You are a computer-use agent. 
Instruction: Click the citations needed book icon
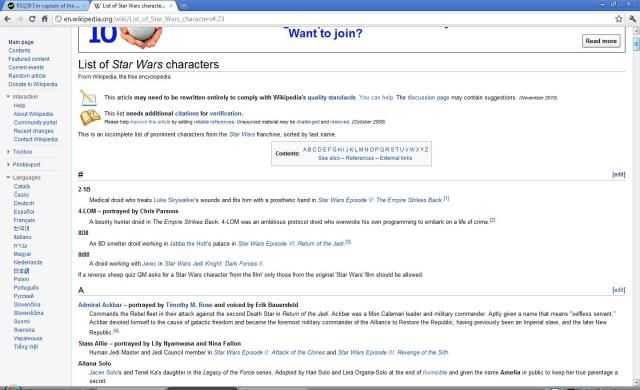(90, 117)
